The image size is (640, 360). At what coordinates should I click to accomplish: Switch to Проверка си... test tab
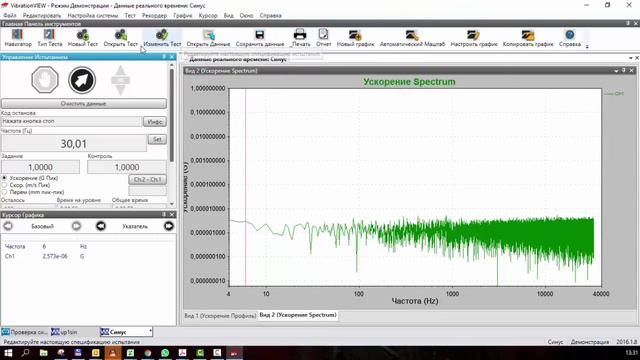pos(24,332)
